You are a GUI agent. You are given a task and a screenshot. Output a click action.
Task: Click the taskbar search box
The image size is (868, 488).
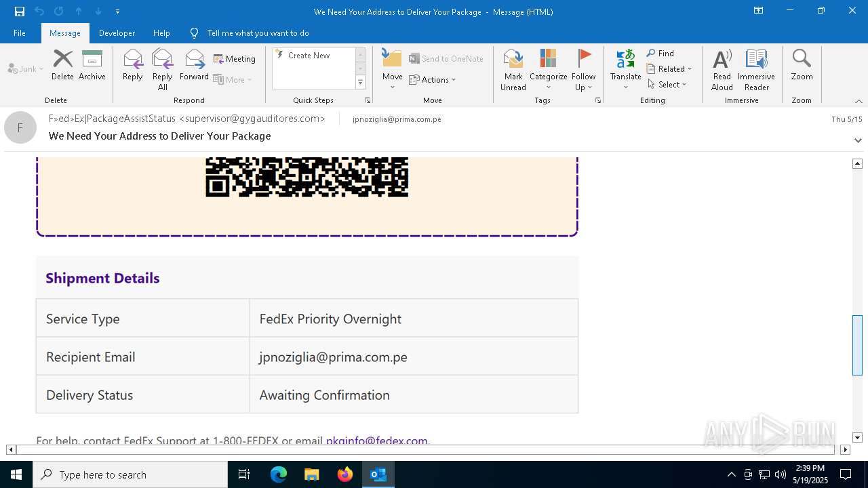coord(130,474)
